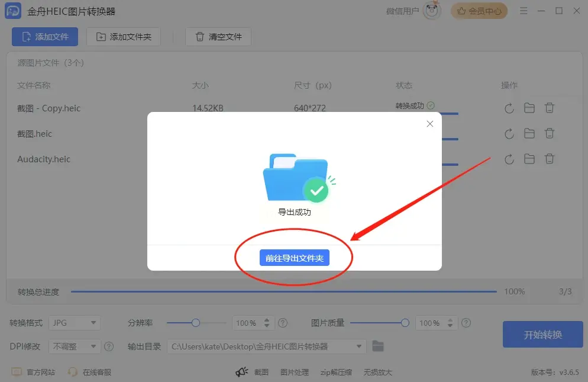Reconvert 截图 - Copy.heic with refresh icon
Screen dimensions: 588x382
pos(509,108)
